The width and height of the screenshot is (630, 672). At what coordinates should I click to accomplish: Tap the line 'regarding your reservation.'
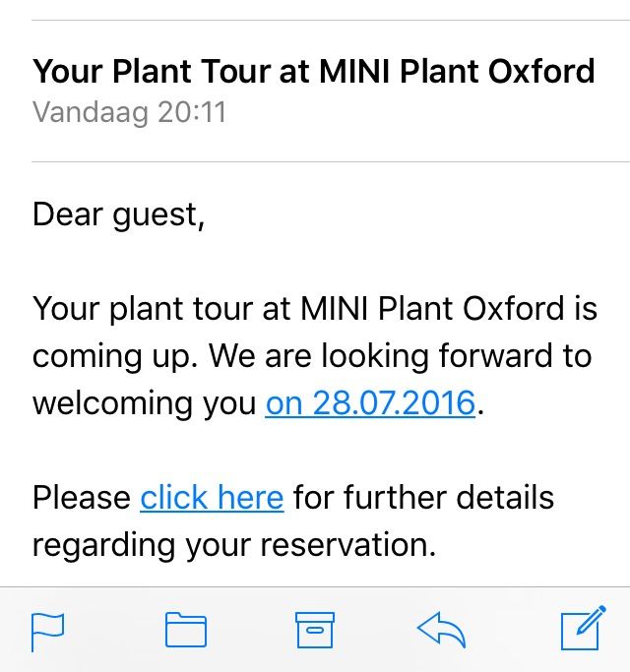tap(234, 544)
